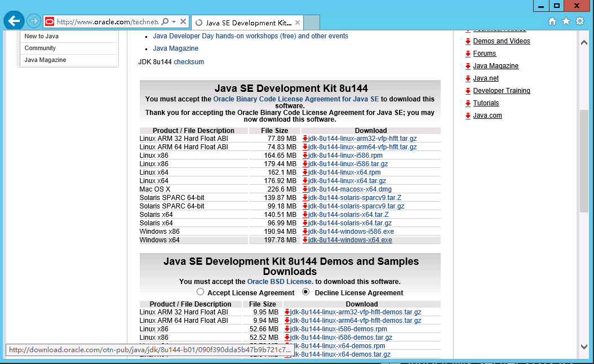Click red arrow icon beside Forums
The height and width of the screenshot is (364, 594).
tap(468, 54)
